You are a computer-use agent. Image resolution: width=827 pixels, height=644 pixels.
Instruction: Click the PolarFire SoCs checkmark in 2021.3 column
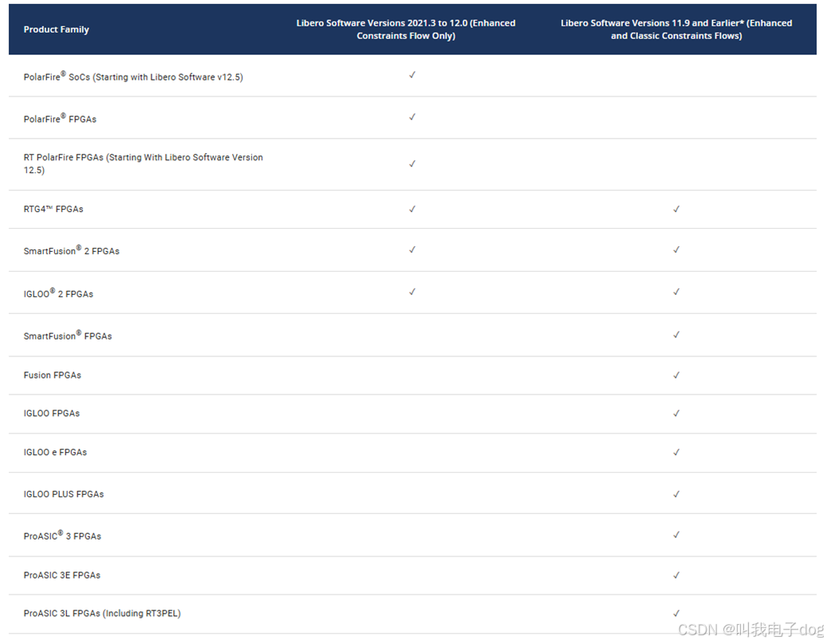click(412, 75)
